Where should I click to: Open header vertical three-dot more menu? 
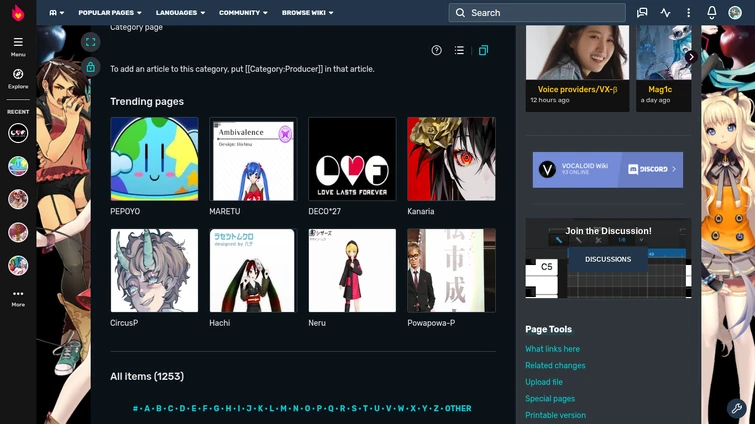click(689, 13)
